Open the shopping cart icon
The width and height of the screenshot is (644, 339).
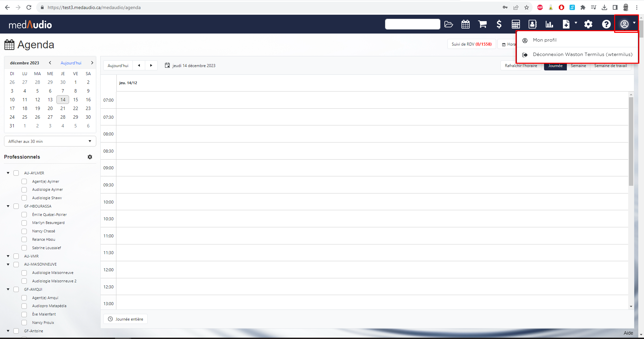point(482,24)
